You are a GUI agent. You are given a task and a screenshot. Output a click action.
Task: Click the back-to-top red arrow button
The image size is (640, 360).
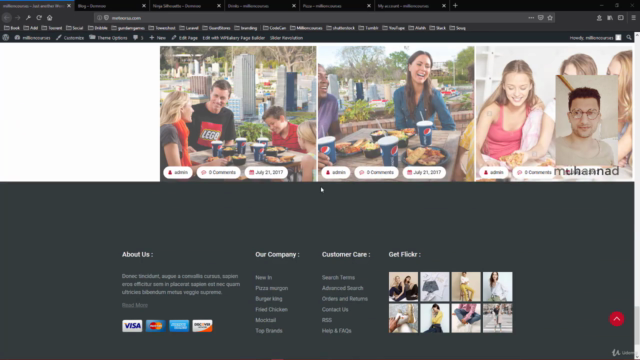617,319
